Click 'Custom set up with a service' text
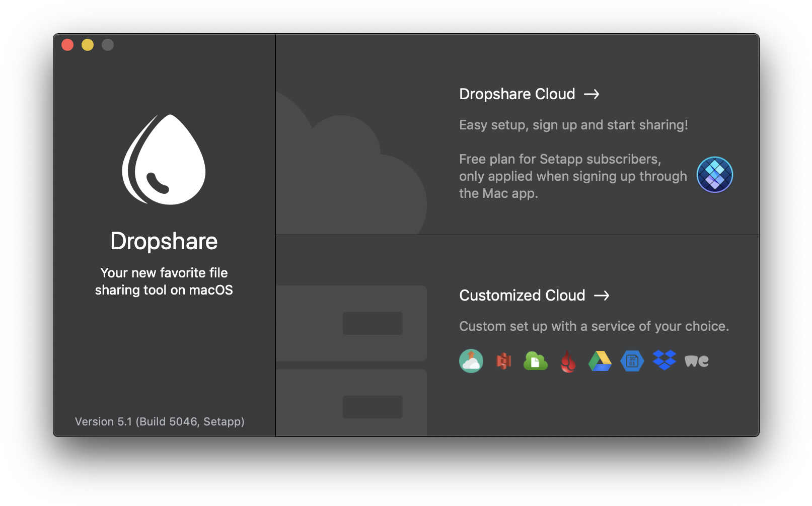The height and width of the screenshot is (506, 812). tap(594, 326)
